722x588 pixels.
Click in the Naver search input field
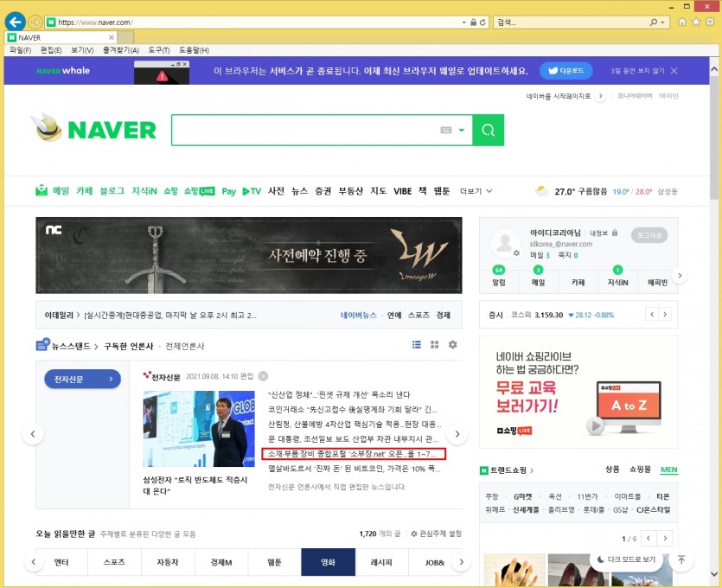[303, 131]
